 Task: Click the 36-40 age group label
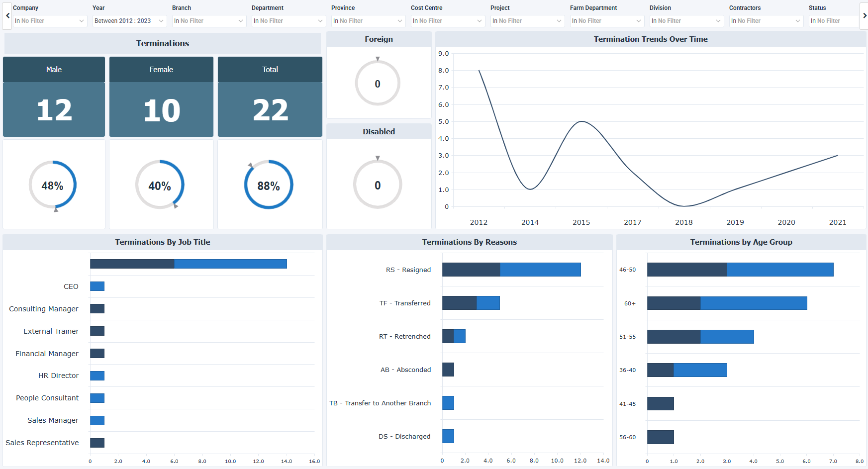pyautogui.click(x=627, y=370)
